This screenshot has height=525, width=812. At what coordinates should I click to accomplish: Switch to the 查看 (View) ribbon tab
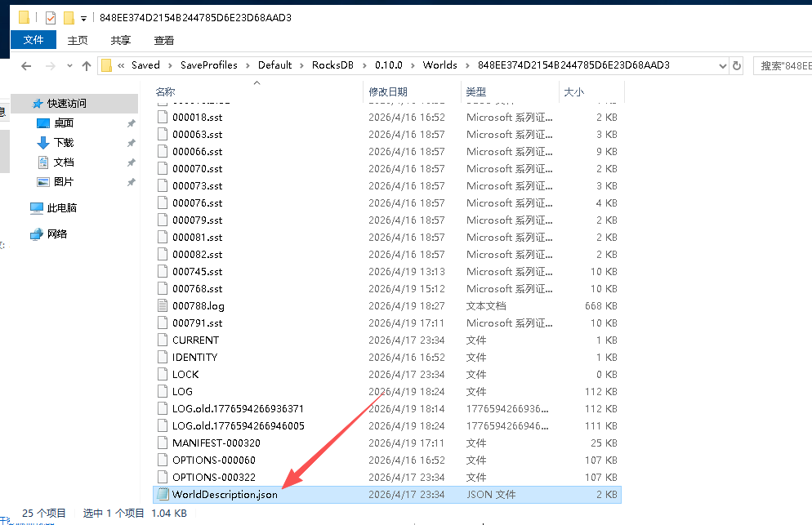click(163, 40)
